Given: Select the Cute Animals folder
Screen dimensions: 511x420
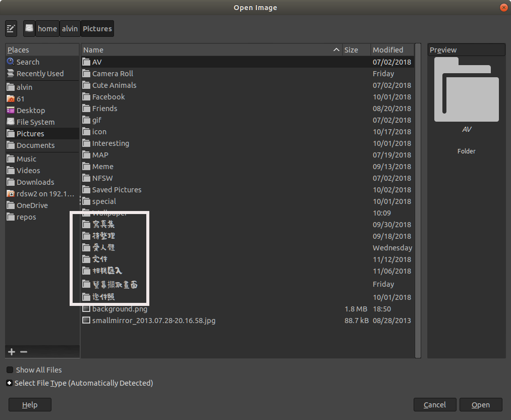Looking at the screenshot, I should 114,85.
